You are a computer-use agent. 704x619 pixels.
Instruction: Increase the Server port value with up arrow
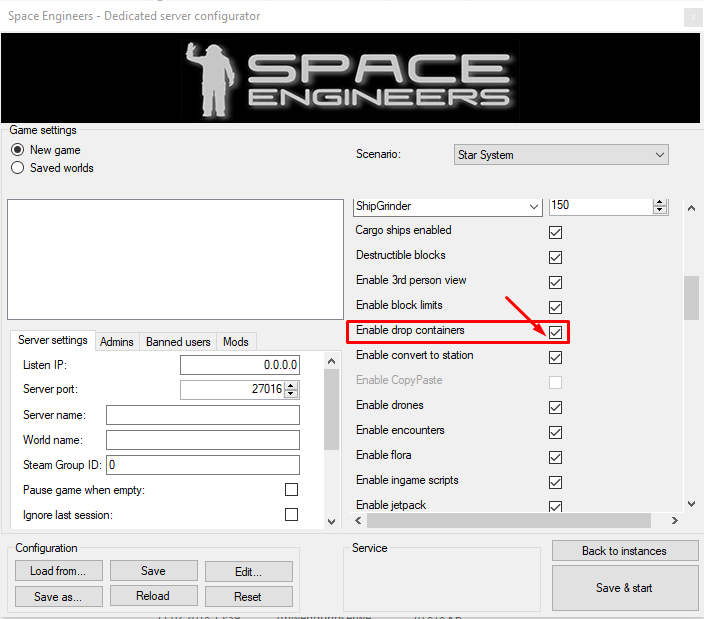(x=291, y=385)
